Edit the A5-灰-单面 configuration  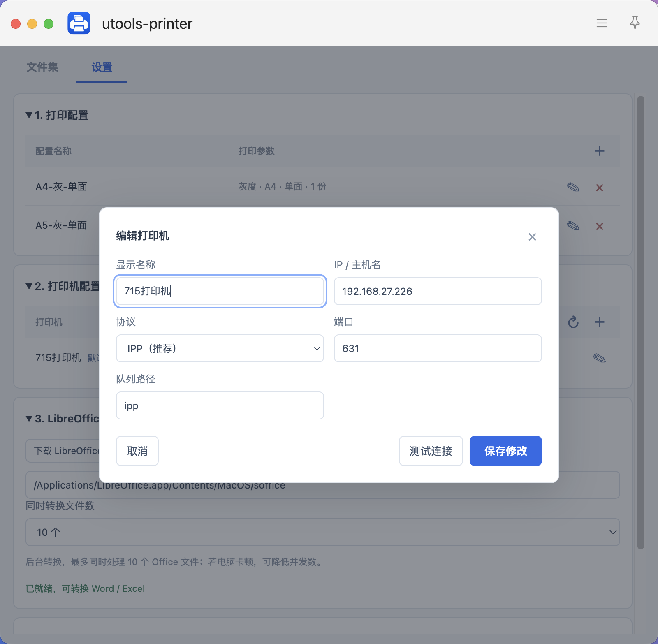573,226
